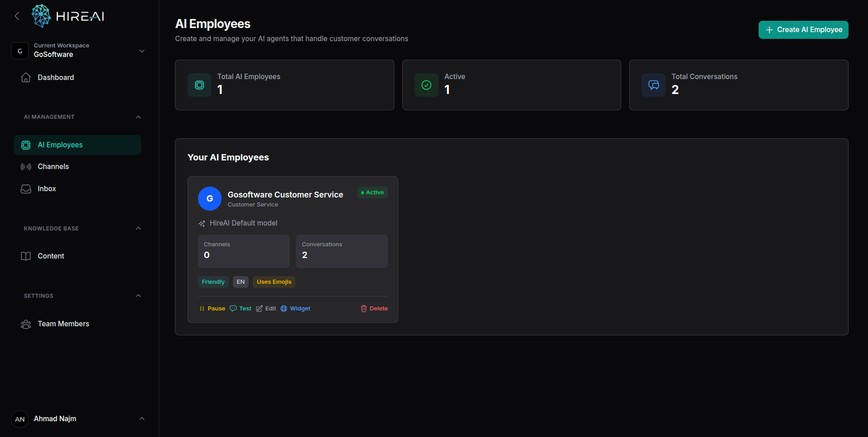Click the HireAI logo icon
This screenshot has width=868, height=437.
[x=41, y=16]
